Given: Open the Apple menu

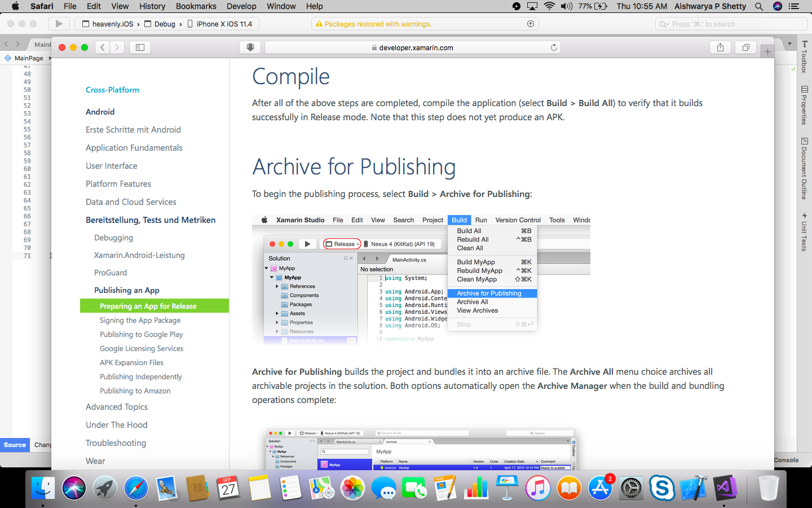Looking at the screenshot, I should 15,6.
